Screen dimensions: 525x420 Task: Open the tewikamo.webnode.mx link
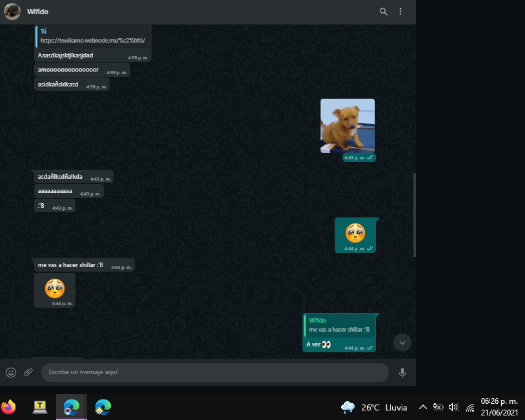pyautogui.click(x=93, y=40)
